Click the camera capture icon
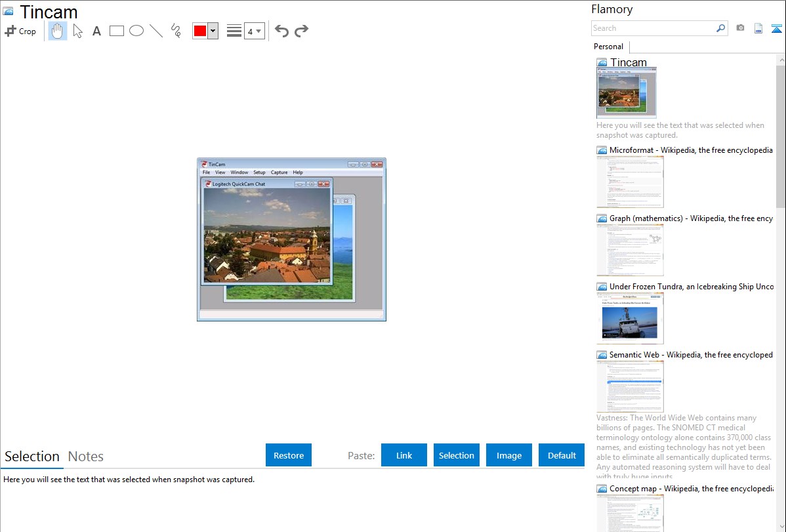 point(740,28)
